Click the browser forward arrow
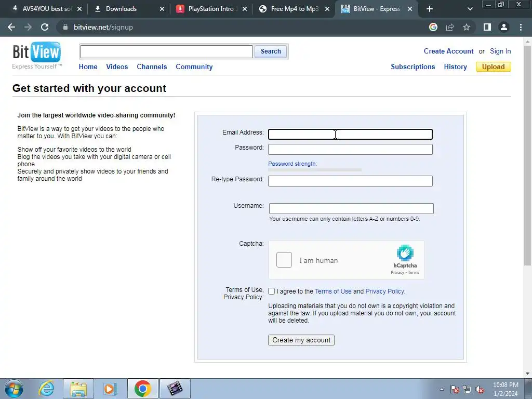This screenshot has height=399, width=532. 28,27
